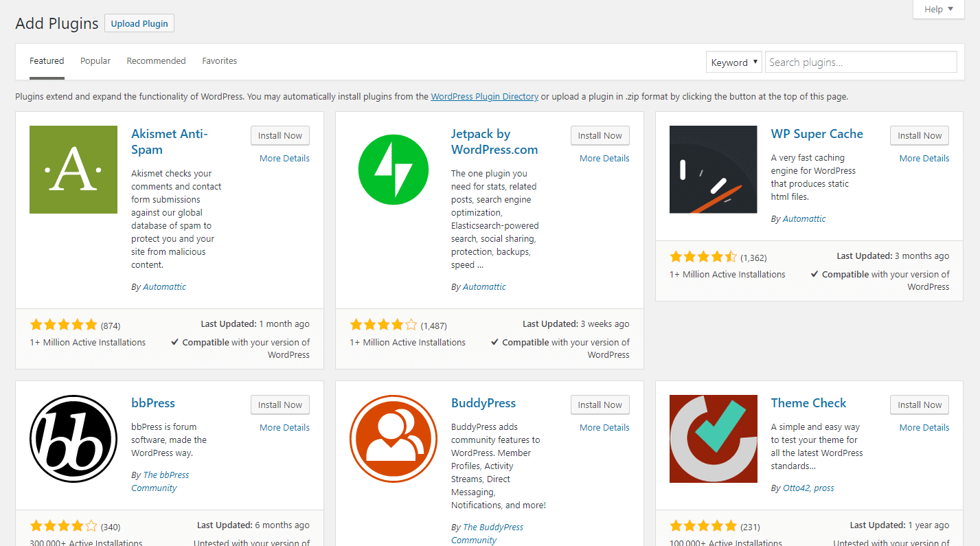This screenshot has width=980, height=546.
Task: Open the WordPress Plugin Directory link
Action: tap(484, 96)
